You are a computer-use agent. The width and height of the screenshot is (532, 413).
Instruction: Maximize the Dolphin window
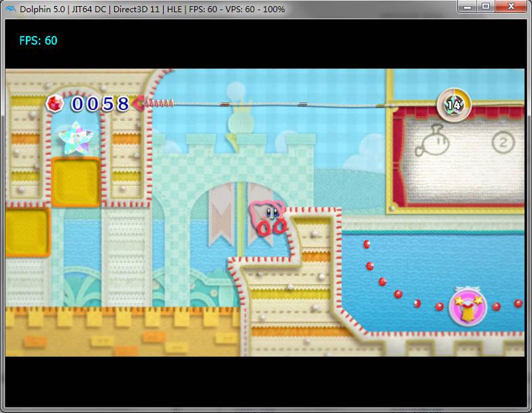coord(486,6)
